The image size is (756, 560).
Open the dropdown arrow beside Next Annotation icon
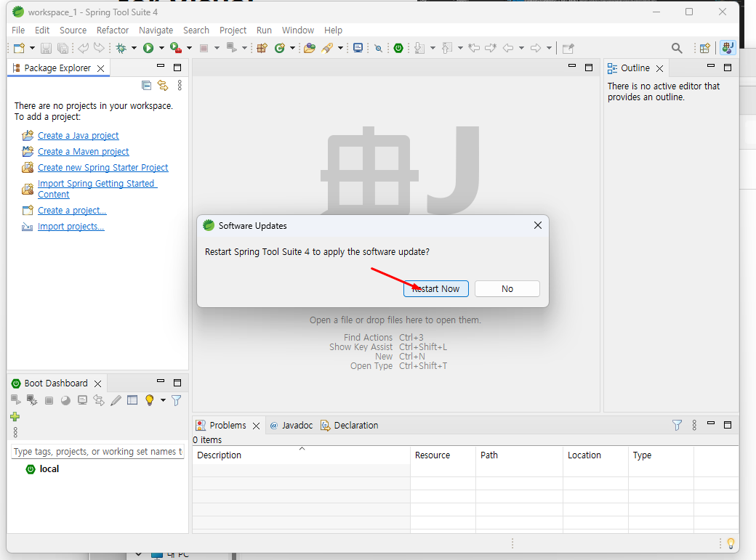tap(433, 48)
